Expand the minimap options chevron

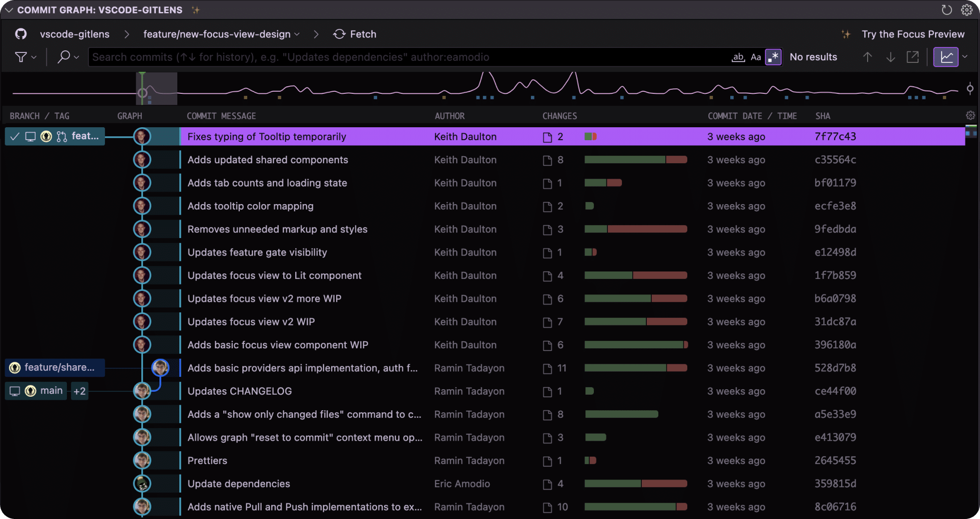point(966,56)
